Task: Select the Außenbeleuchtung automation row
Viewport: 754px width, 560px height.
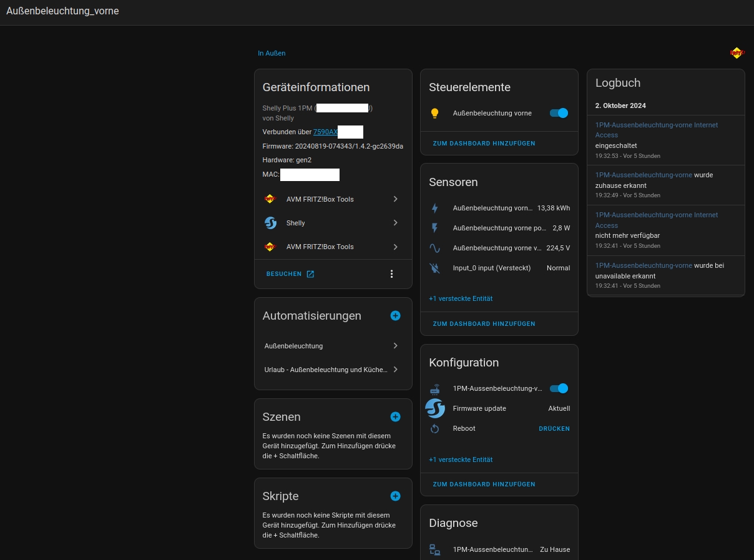Action: pyautogui.click(x=333, y=346)
